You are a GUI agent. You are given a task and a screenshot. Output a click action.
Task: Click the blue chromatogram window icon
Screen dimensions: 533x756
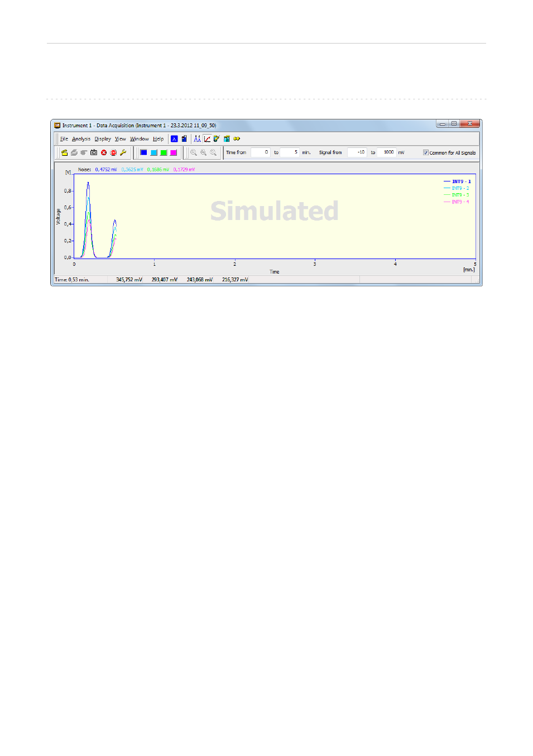click(174, 139)
